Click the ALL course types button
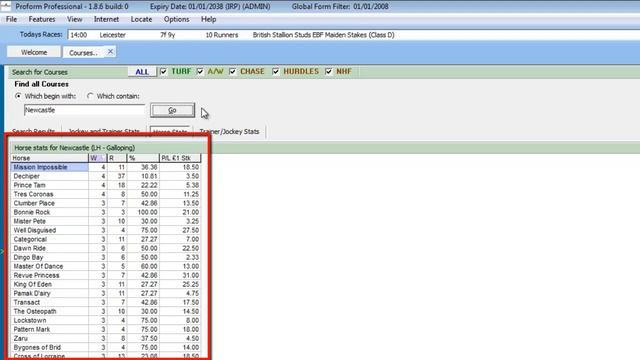 click(x=142, y=72)
